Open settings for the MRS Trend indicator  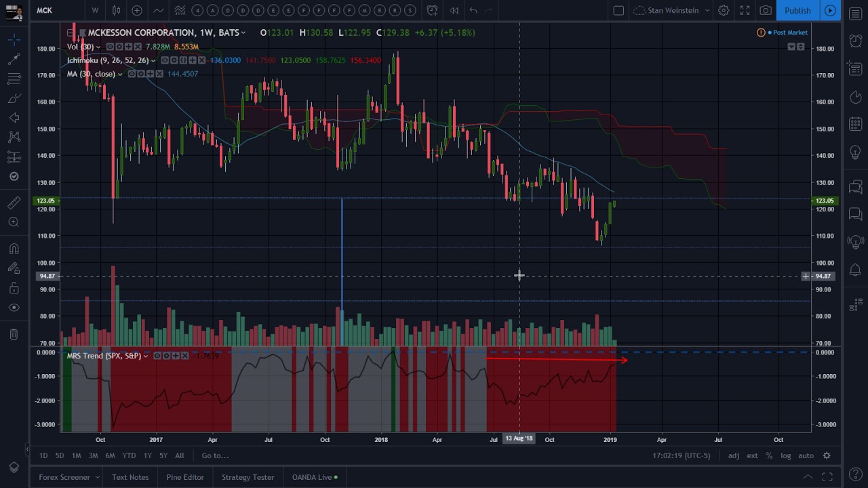[166, 356]
